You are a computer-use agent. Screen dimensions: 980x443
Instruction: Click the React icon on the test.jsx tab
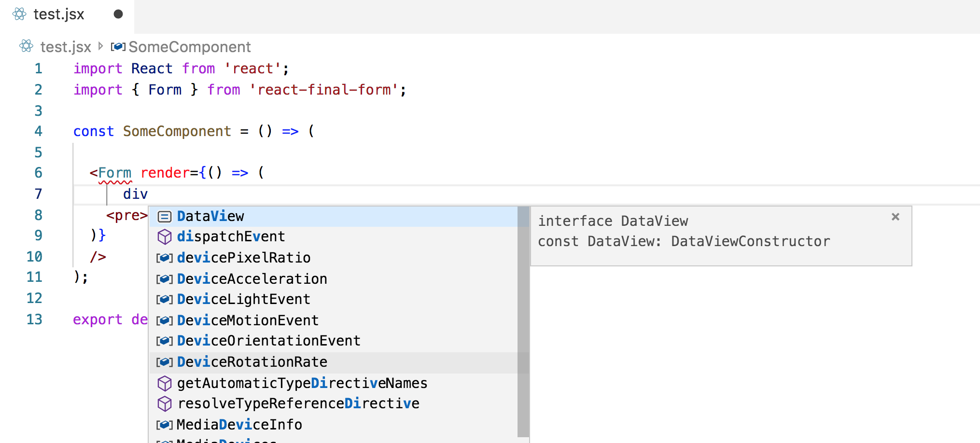tap(19, 14)
